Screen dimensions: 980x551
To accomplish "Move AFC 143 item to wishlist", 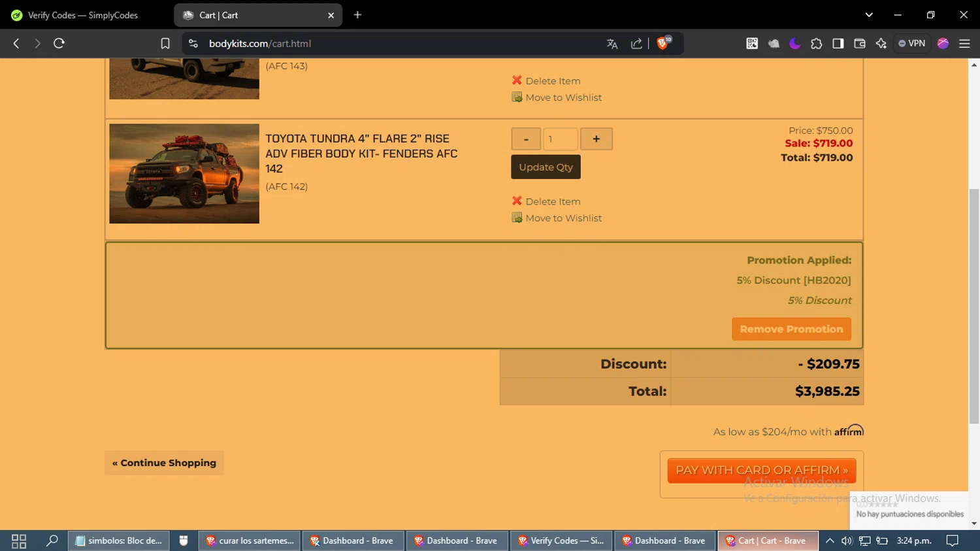I will tap(563, 97).
